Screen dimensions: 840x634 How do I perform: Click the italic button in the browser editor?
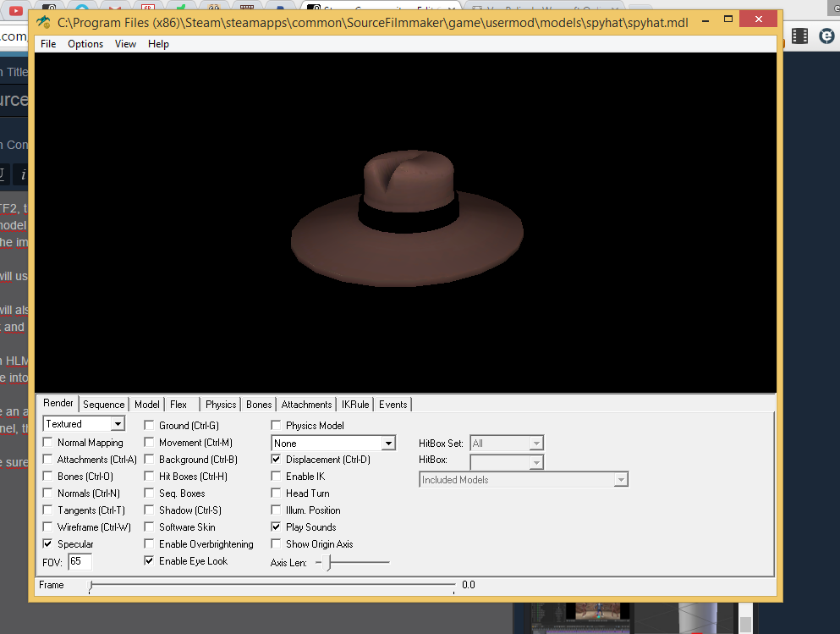pos(23,174)
